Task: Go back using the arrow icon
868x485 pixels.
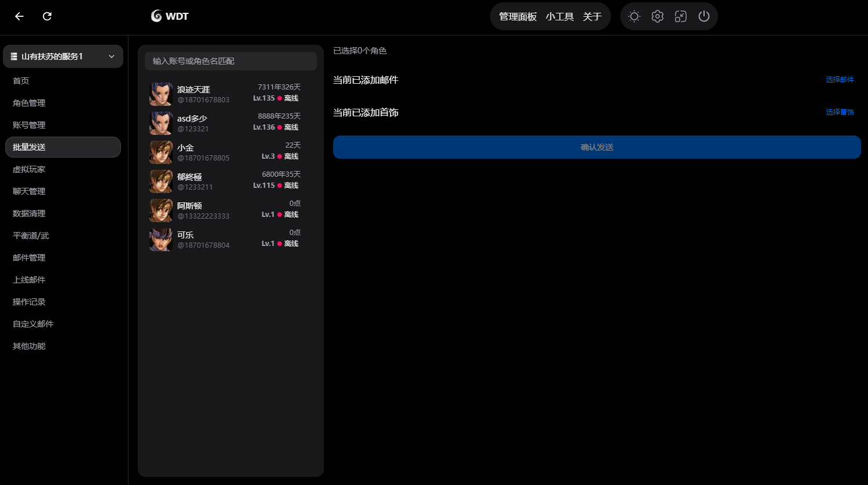Action: [19, 16]
